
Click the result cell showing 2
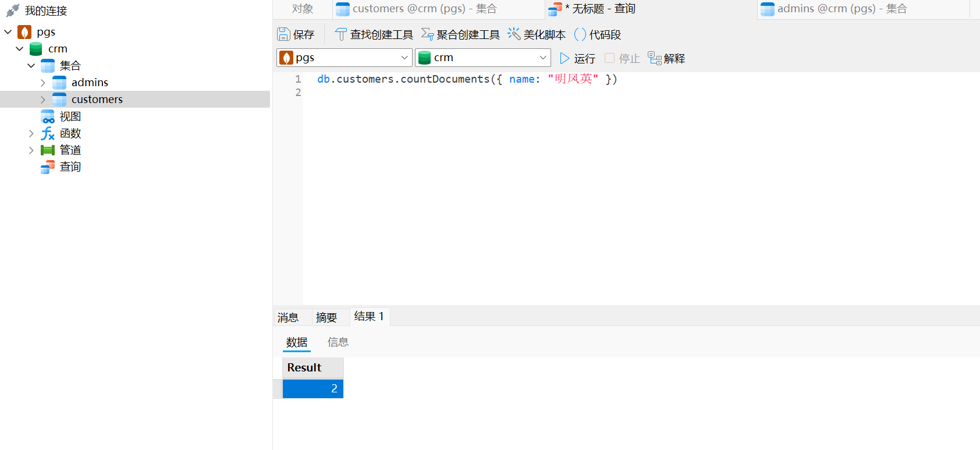click(313, 389)
